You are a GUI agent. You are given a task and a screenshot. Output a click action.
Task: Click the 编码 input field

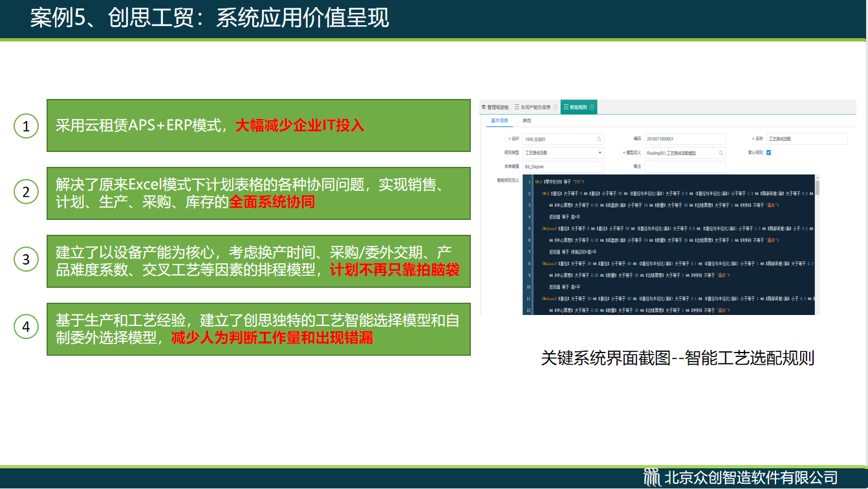pos(685,139)
